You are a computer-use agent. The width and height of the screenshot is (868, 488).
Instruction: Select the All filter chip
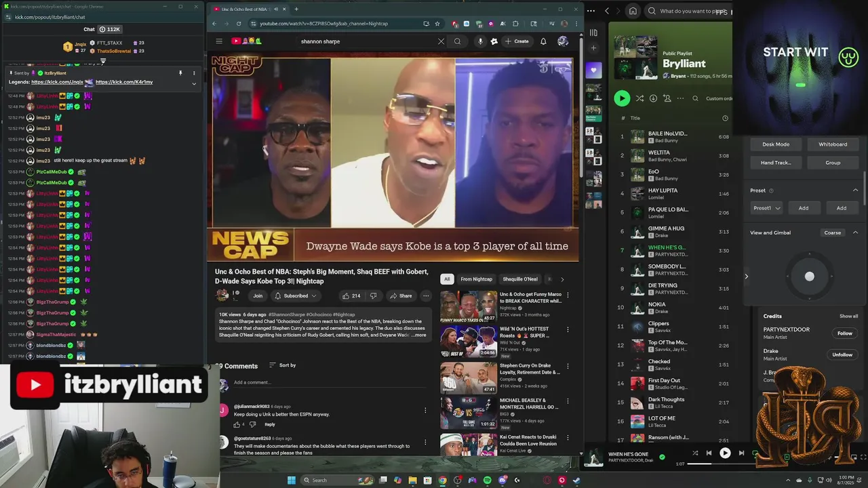pyautogui.click(x=447, y=279)
